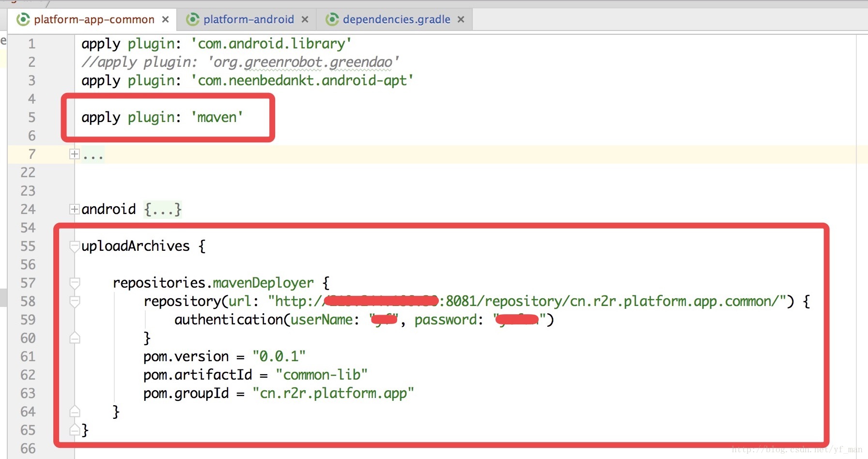This screenshot has width=868, height=459.
Task: Close the dependencies.gradle tab
Action: pos(461,19)
